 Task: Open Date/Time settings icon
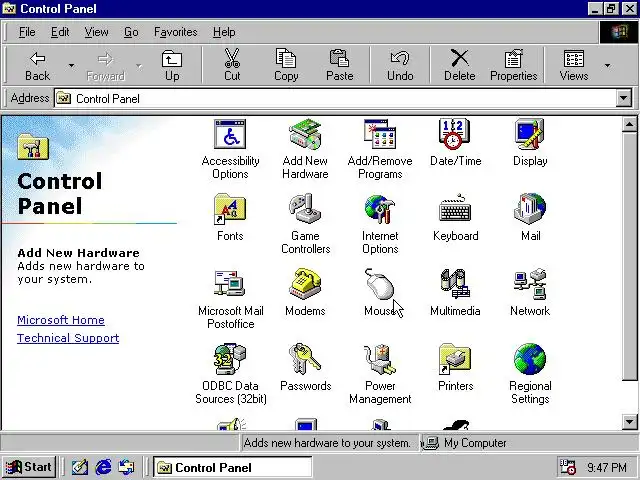pos(455,134)
